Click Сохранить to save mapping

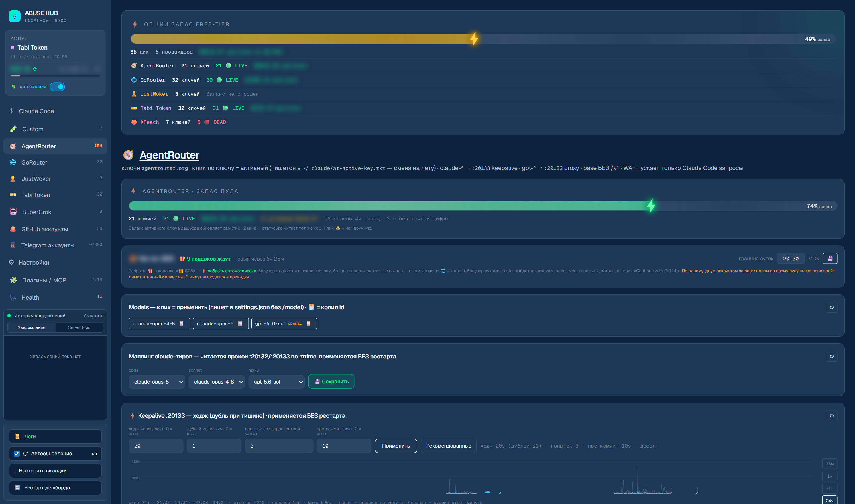point(331,381)
